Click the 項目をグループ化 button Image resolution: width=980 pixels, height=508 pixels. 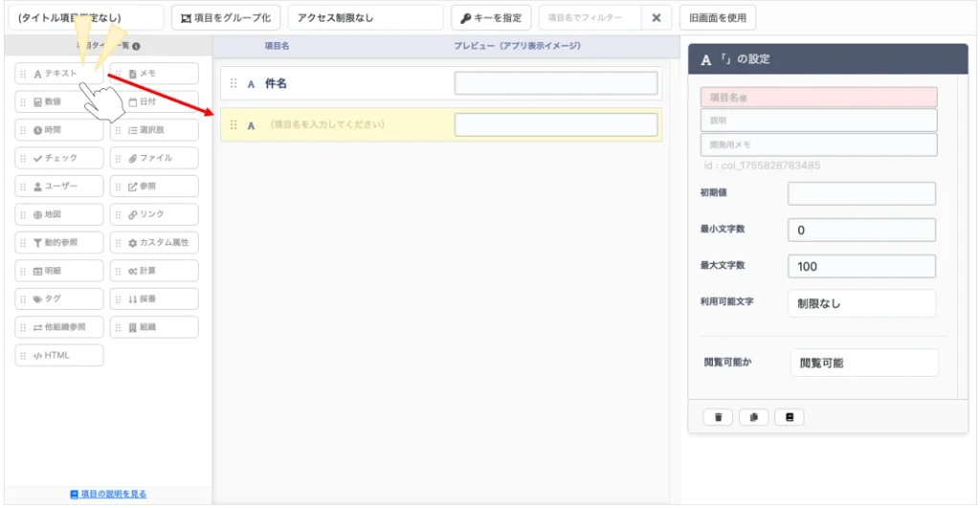(x=226, y=17)
